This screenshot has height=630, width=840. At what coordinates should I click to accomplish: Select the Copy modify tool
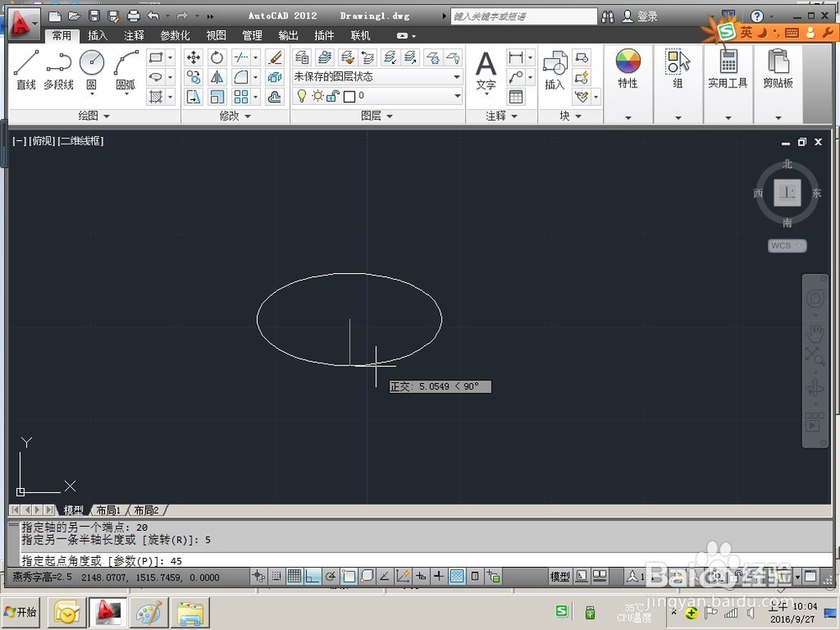[x=193, y=77]
